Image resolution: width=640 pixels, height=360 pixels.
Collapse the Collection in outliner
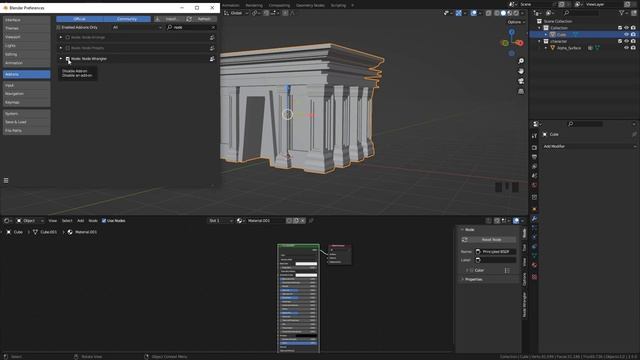[540, 28]
